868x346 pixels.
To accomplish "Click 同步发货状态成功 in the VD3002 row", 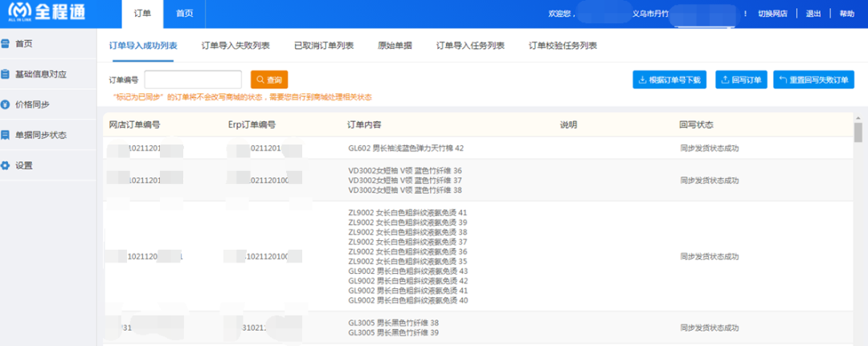I will coord(709,180).
